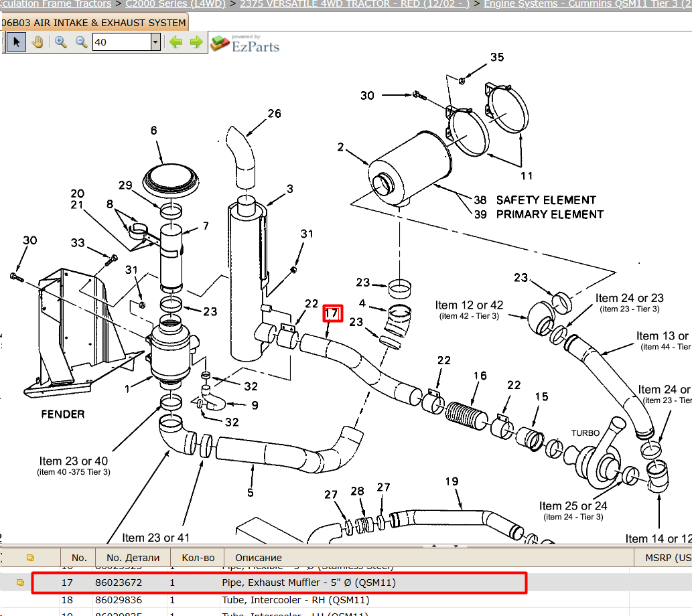
Task: Click callout 5 under the intake pipe
Action: pyautogui.click(x=251, y=493)
